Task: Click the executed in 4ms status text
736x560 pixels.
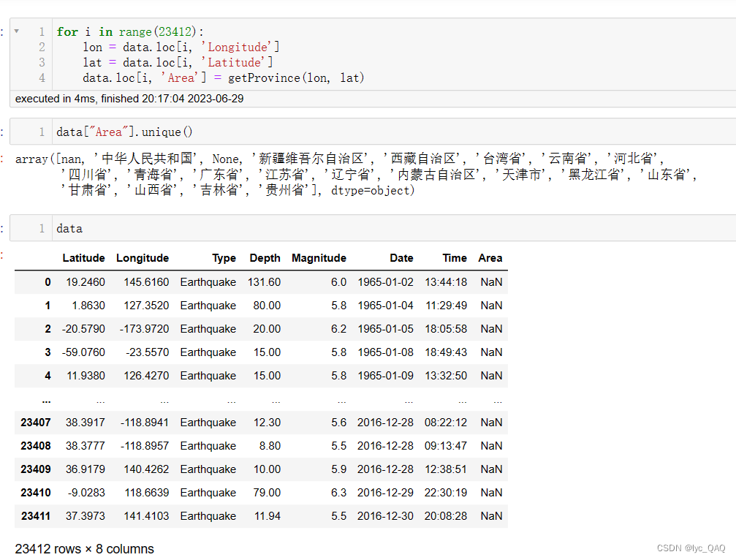Action: point(129,99)
